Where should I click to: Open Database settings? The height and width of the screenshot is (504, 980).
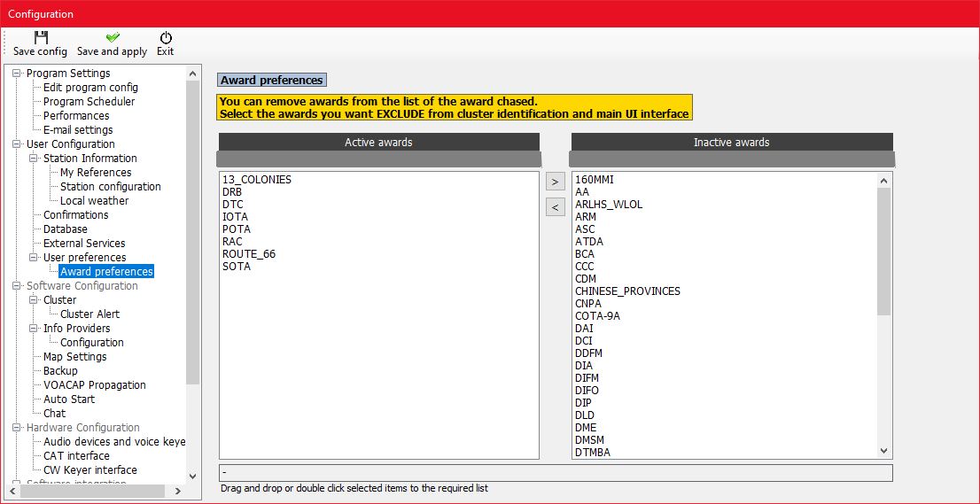pos(65,229)
